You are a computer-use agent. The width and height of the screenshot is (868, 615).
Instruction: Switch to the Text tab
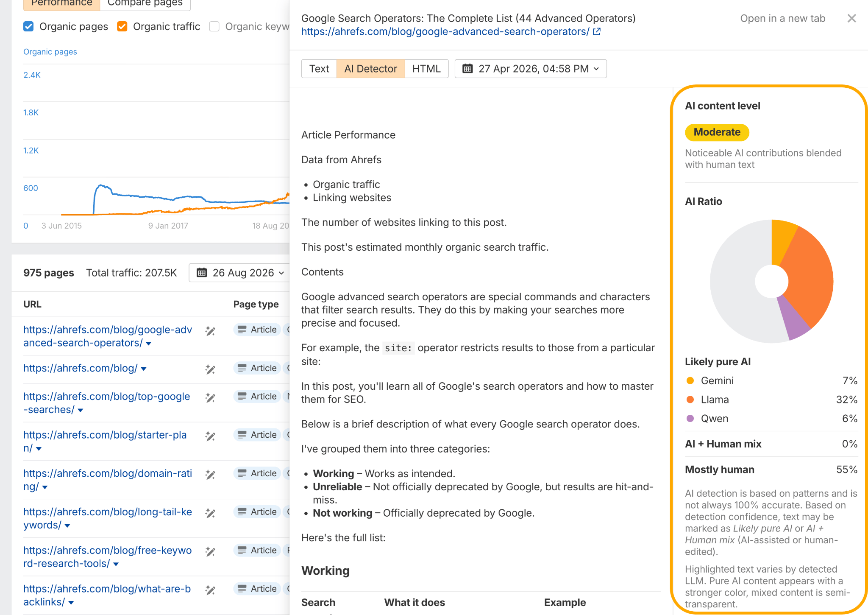tap(319, 69)
